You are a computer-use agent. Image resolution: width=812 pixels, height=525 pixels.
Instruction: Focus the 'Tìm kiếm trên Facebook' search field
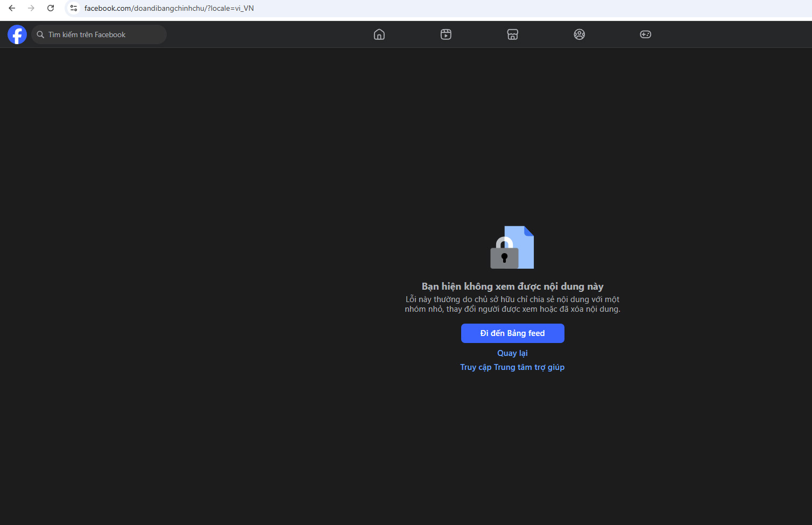tap(102, 34)
